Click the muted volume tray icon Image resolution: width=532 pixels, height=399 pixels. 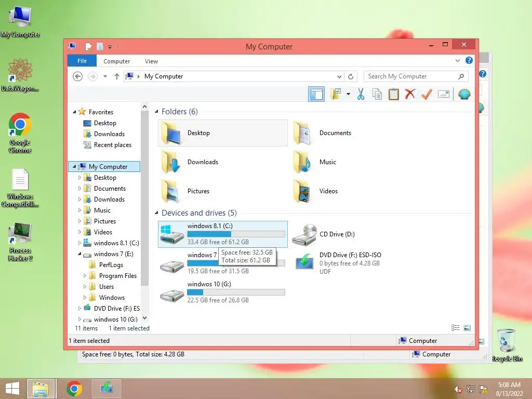click(x=458, y=389)
